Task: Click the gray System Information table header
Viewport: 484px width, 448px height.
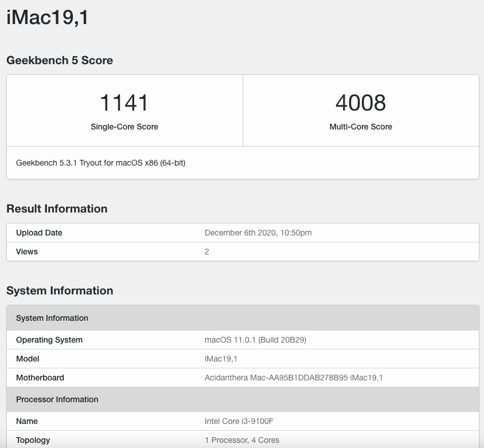Action: [x=243, y=318]
